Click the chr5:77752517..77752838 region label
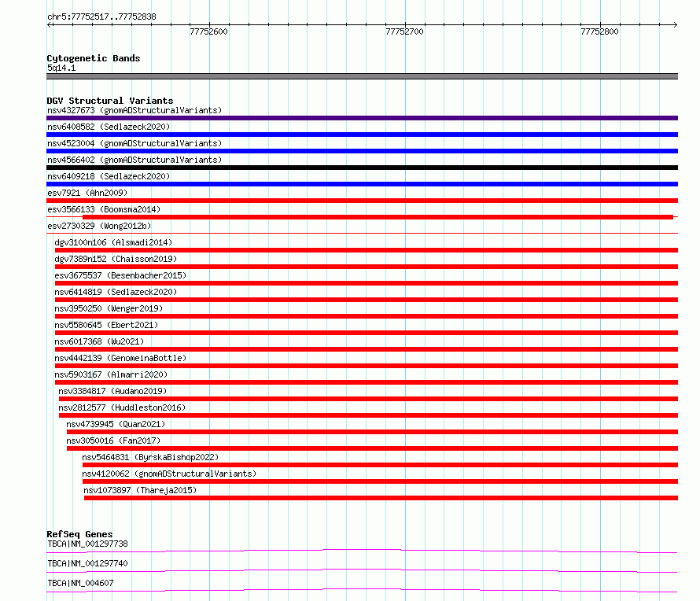 point(101,17)
